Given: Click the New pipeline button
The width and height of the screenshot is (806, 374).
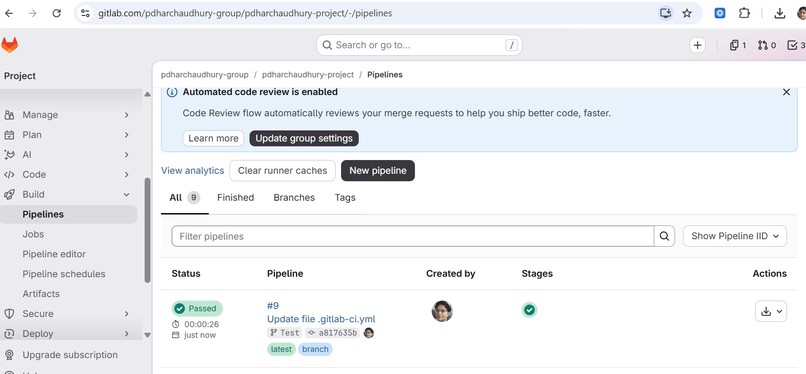Looking at the screenshot, I should [x=378, y=171].
